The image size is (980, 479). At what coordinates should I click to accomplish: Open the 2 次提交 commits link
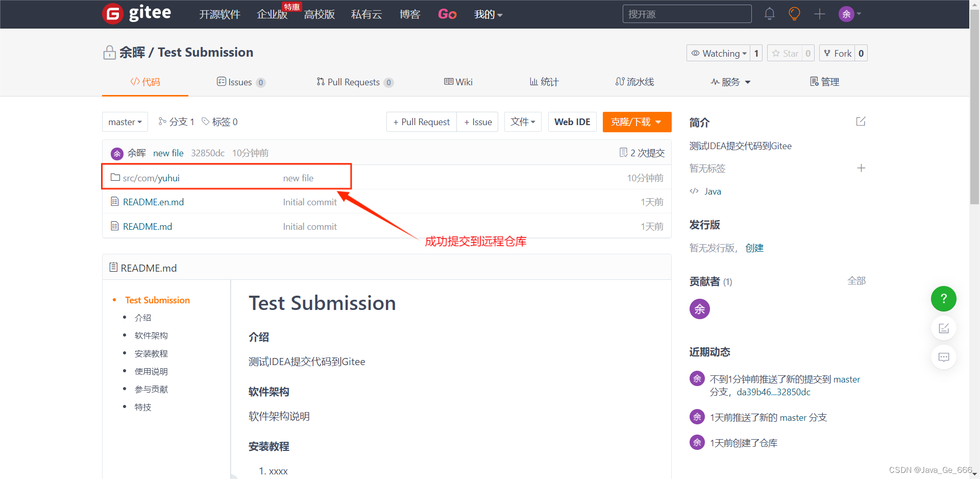642,153
